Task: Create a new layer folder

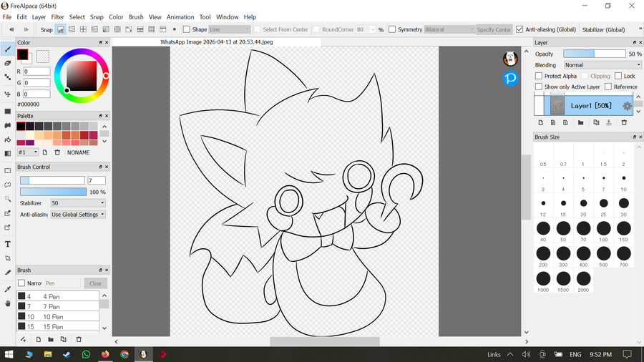Action: (x=580, y=123)
